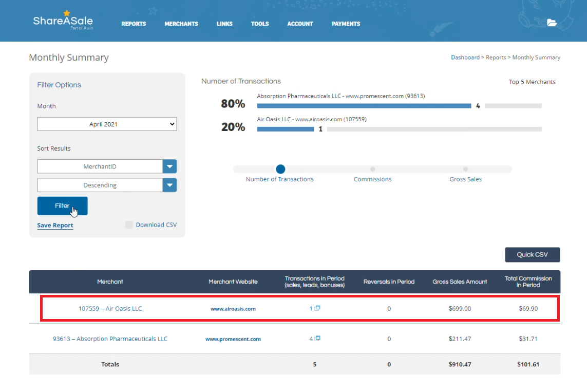Open Absorption Pharmaceuticals transaction details popup icon
The width and height of the screenshot is (587, 392).
tap(317, 339)
